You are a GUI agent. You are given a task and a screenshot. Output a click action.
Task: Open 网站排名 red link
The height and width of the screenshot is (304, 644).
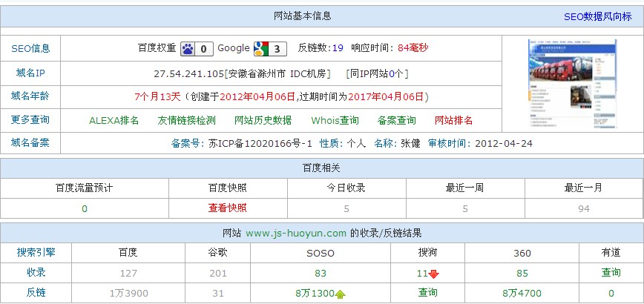coord(453,120)
